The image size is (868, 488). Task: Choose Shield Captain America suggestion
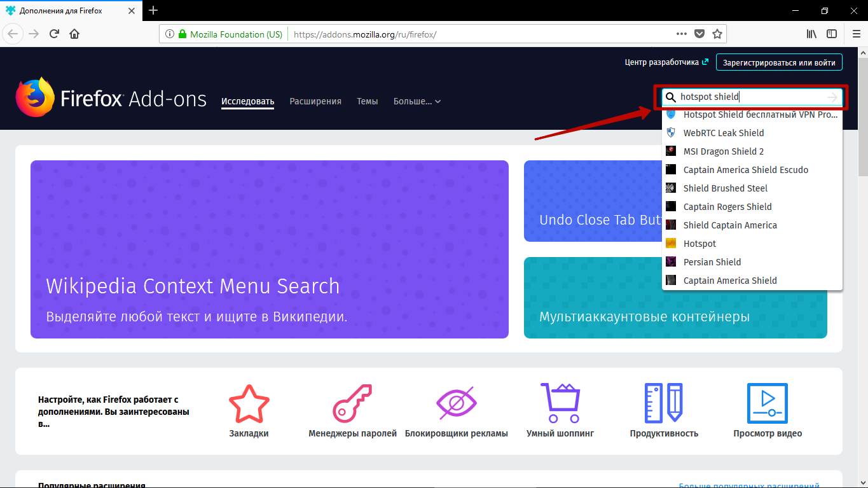pos(752,225)
